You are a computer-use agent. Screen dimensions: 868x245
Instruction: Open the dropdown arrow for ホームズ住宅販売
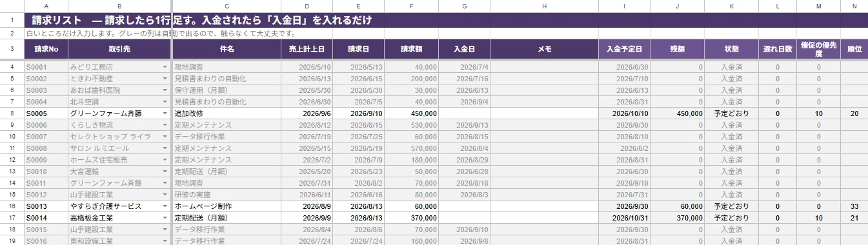point(165,159)
